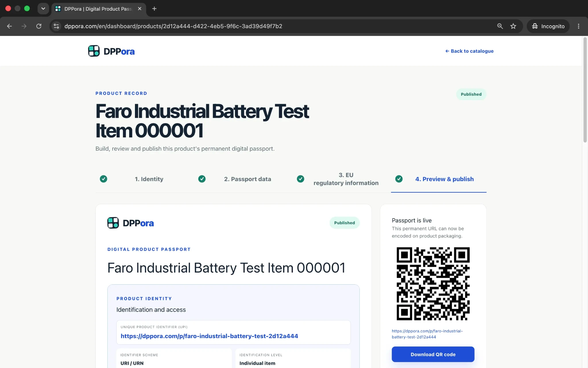Image resolution: width=588 pixels, height=368 pixels.
Task: Click the Published badge in the passport card
Action: point(345,223)
